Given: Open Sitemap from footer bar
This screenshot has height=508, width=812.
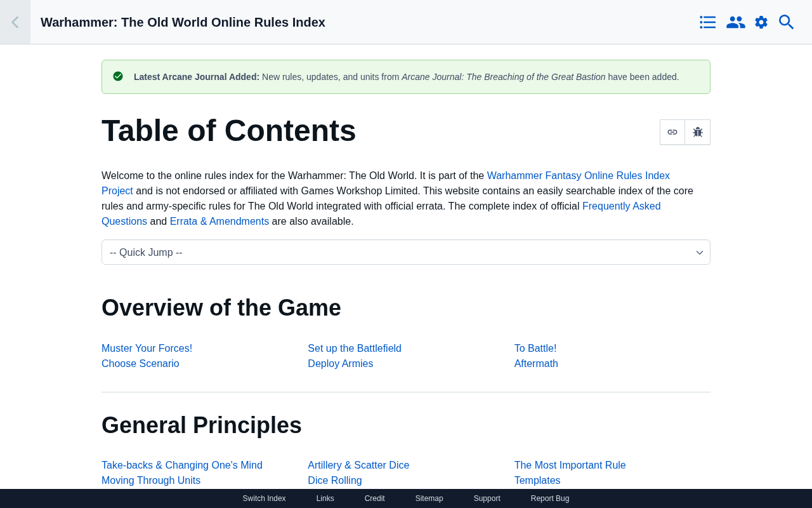Looking at the screenshot, I should tap(429, 498).
